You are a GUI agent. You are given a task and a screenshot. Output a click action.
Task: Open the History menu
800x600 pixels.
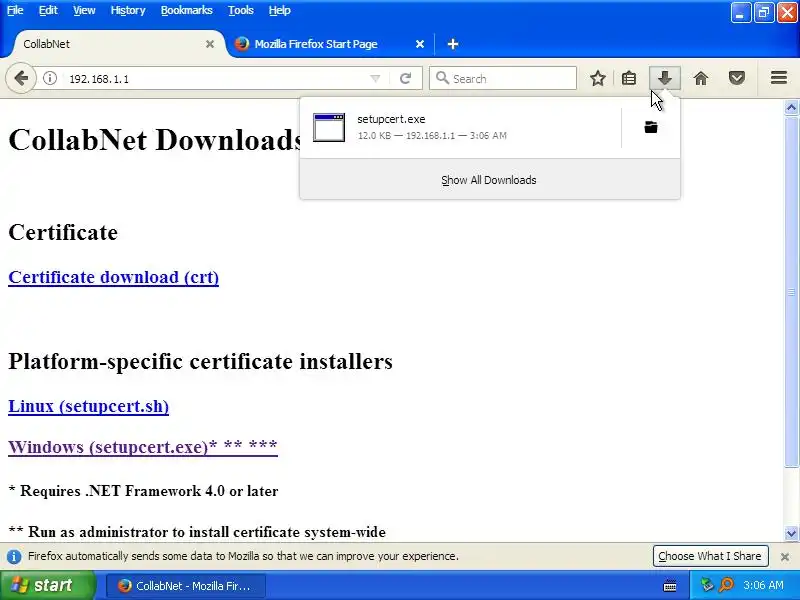point(128,10)
